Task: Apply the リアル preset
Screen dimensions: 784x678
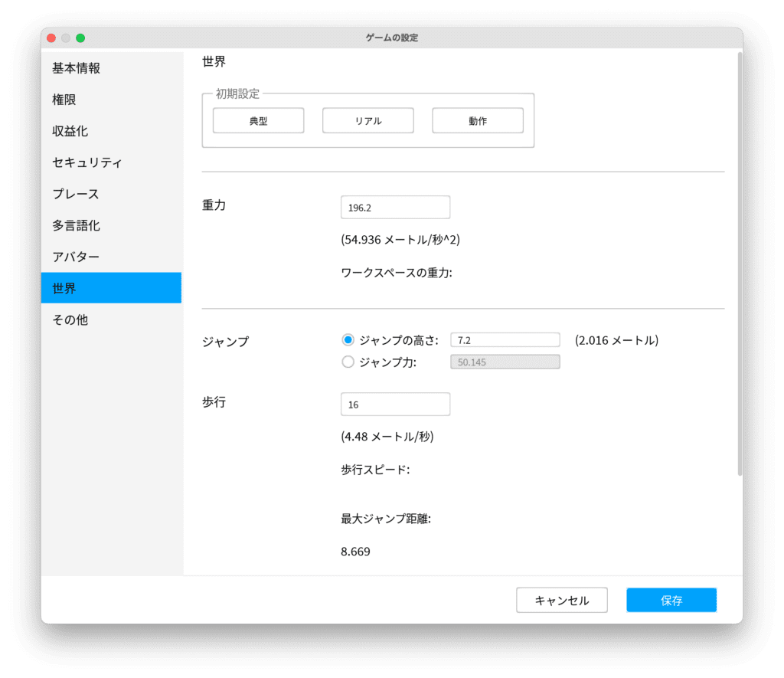Action: (368, 121)
